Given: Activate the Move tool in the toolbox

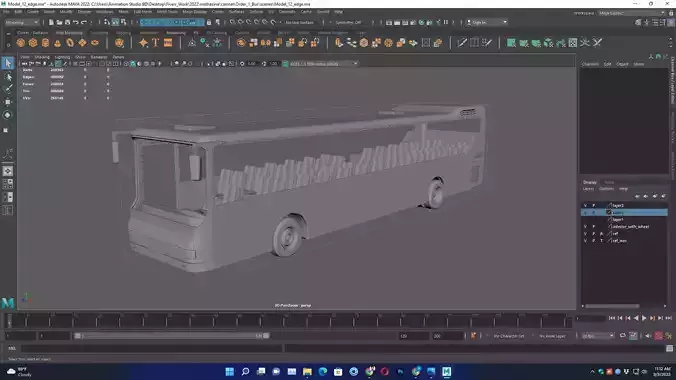Looking at the screenshot, I should pyautogui.click(x=8, y=102).
